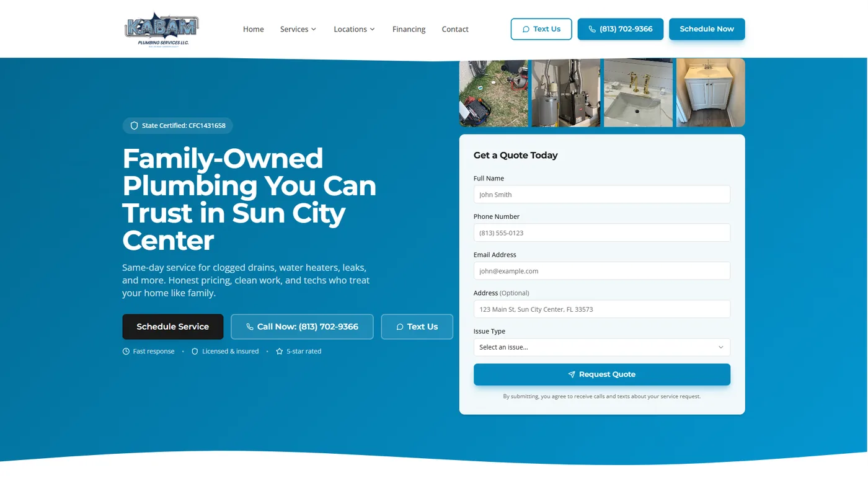The image size is (868, 491).
Task: Click the phone icon in Call Now button
Action: pyautogui.click(x=250, y=327)
